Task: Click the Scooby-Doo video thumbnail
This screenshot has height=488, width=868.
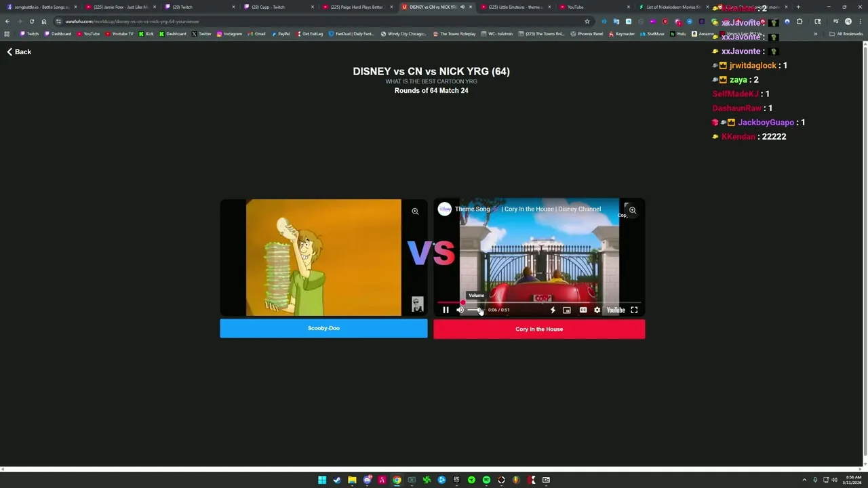Action: (323, 258)
